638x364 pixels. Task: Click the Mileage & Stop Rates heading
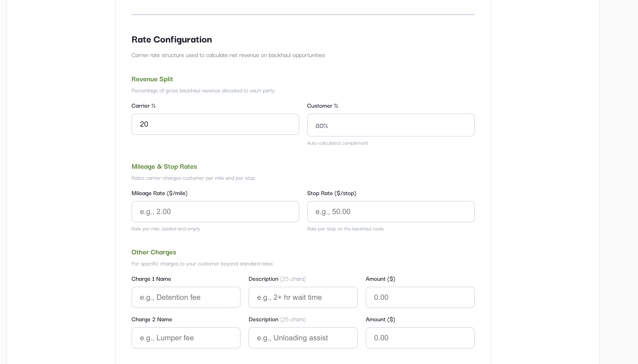coord(164,166)
